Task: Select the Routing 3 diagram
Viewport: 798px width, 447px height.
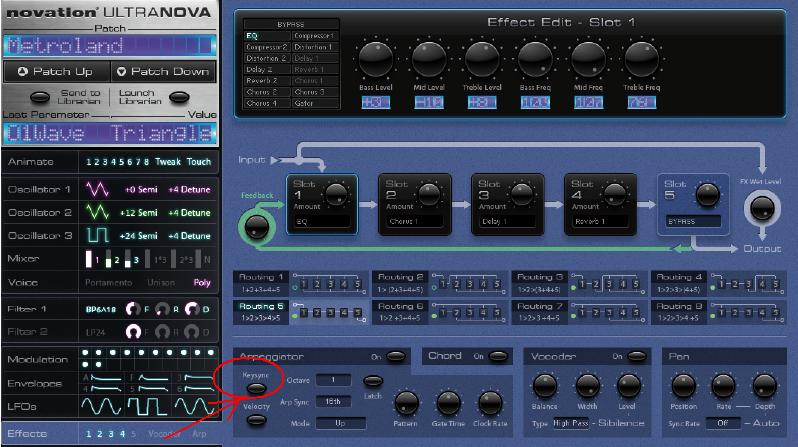Action: (608, 284)
